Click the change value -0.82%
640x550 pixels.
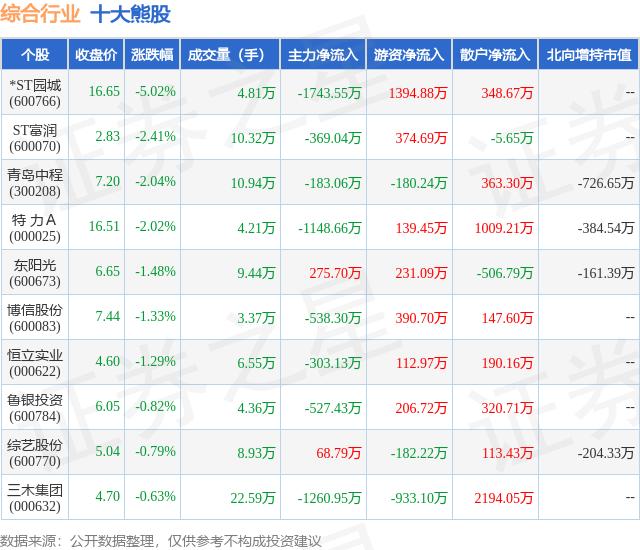pos(156,406)
